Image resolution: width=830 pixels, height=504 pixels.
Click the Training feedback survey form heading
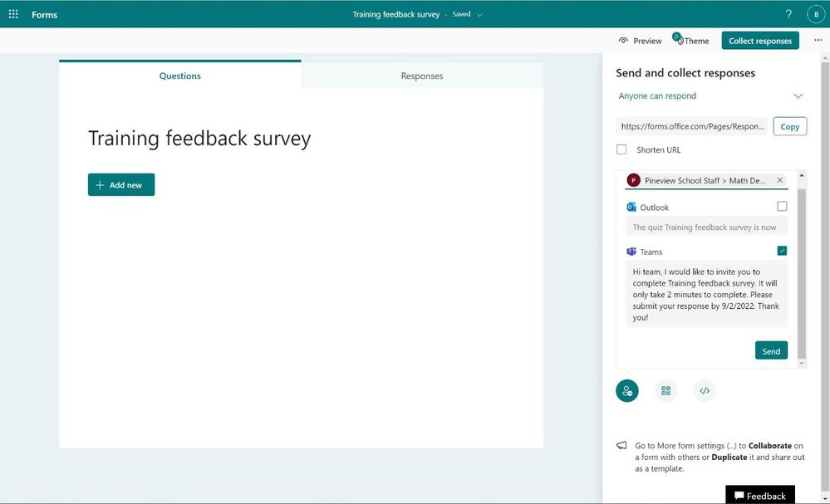point(199,138)
